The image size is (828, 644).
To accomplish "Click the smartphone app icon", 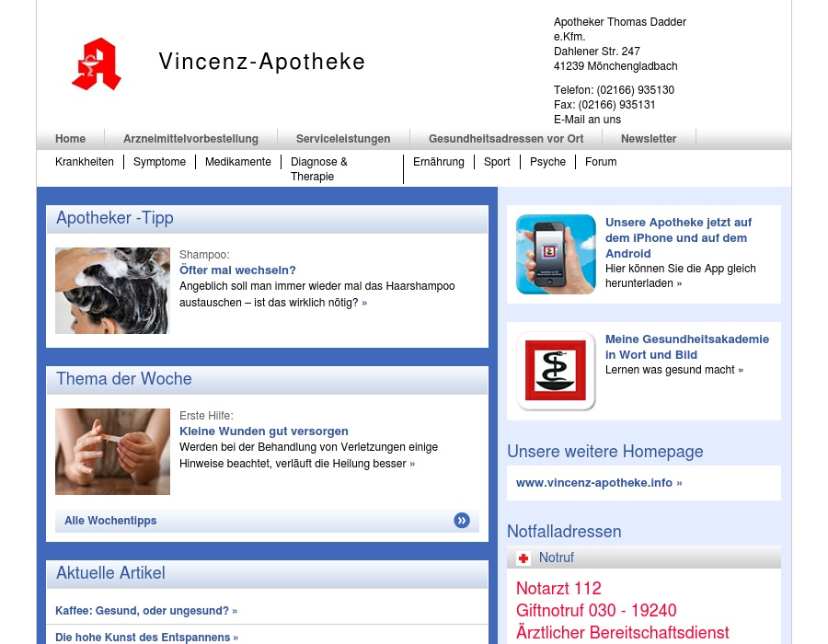I will [556, 254].
